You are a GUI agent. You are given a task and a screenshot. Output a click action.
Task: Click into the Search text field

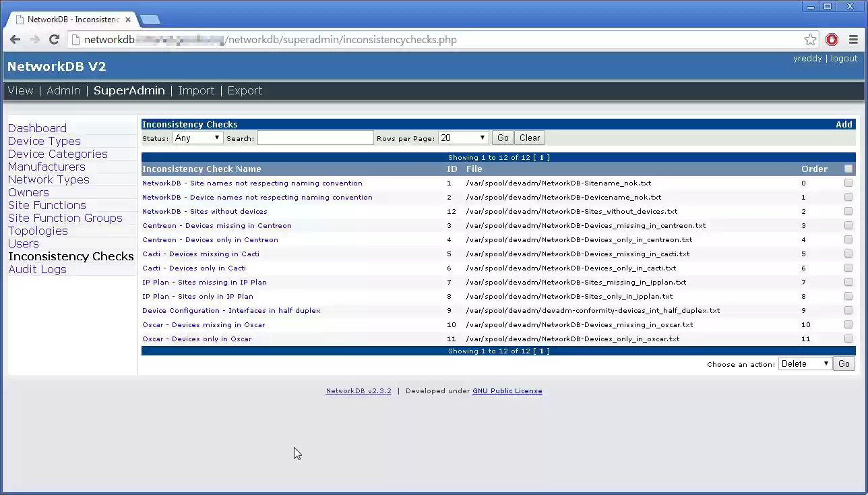pyautogui.click(x=315, y=138)
